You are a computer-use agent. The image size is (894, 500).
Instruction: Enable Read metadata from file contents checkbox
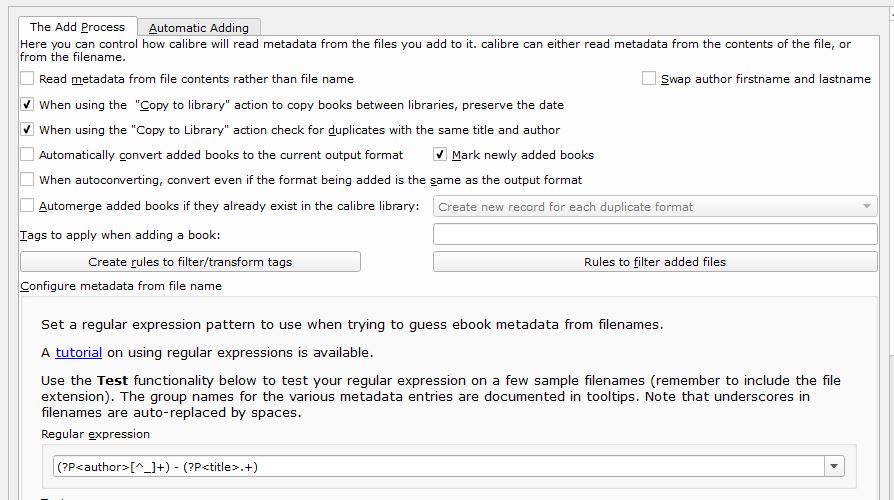(28, 78)
